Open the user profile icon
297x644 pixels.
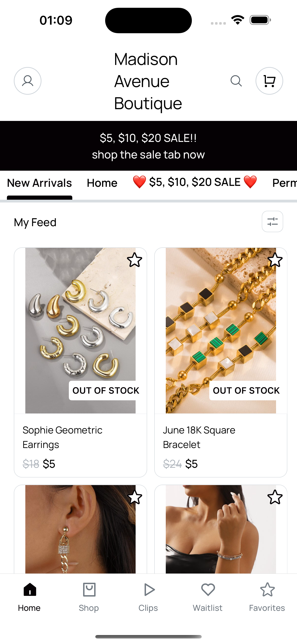[27, 81]
